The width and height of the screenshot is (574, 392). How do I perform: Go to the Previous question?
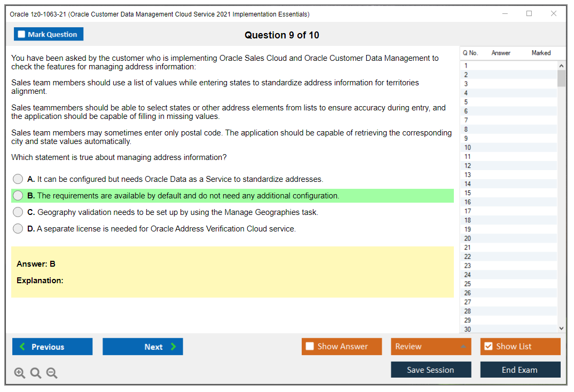[52, 347]
